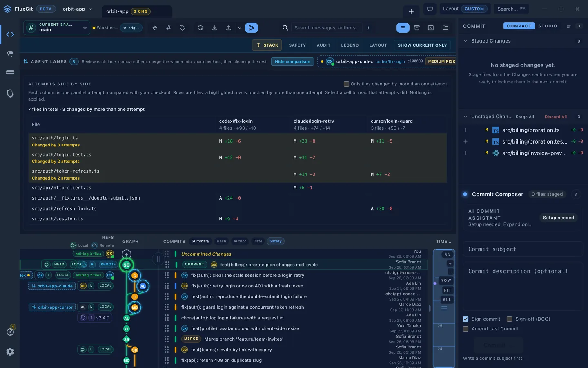
Task: Toggle the Local refs filter
Action: point(79,245)
